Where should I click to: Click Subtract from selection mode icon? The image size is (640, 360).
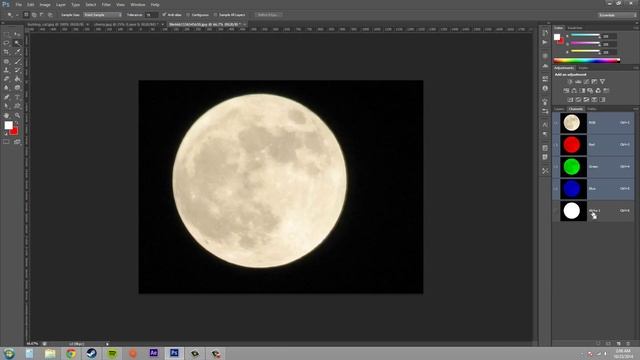click(x=42, y=15)
